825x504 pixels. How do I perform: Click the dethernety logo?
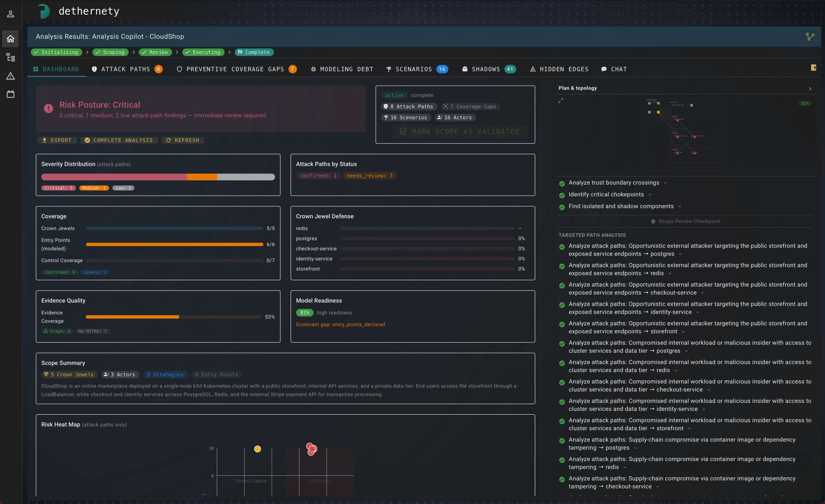(44, 11)
